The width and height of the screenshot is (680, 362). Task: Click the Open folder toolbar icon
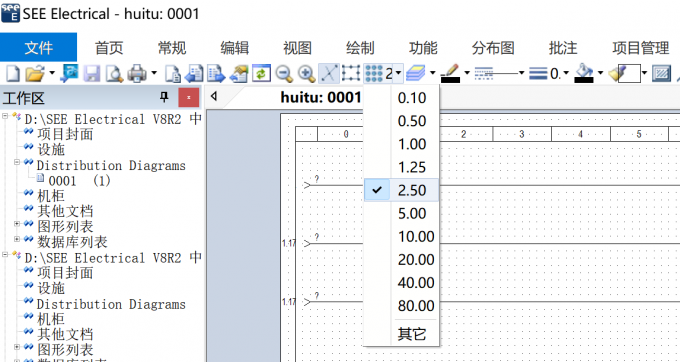(x=35, y=74)
